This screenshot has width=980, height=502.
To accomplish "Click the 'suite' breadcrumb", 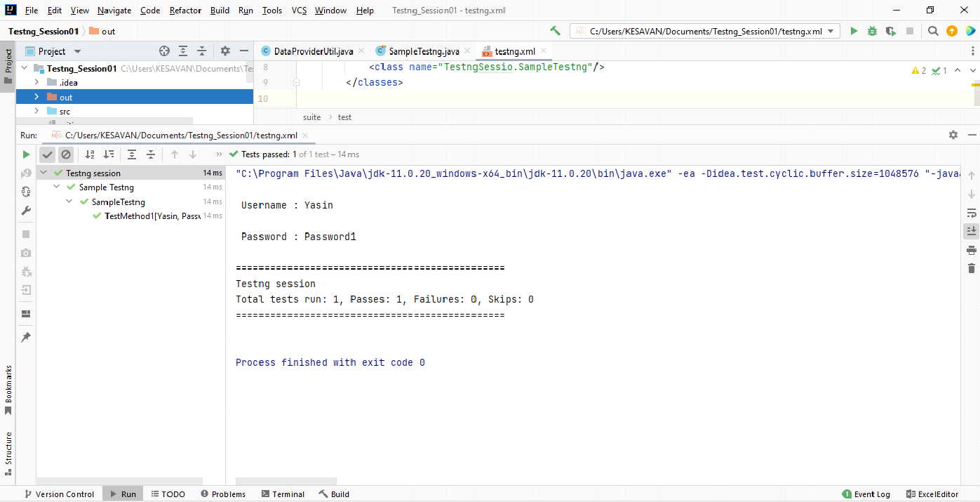I will 311,117.
